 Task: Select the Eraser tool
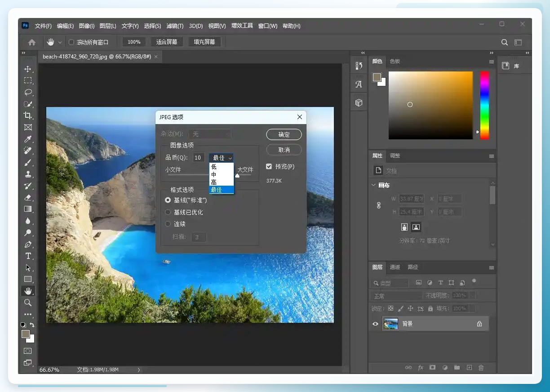coord(28,197)
